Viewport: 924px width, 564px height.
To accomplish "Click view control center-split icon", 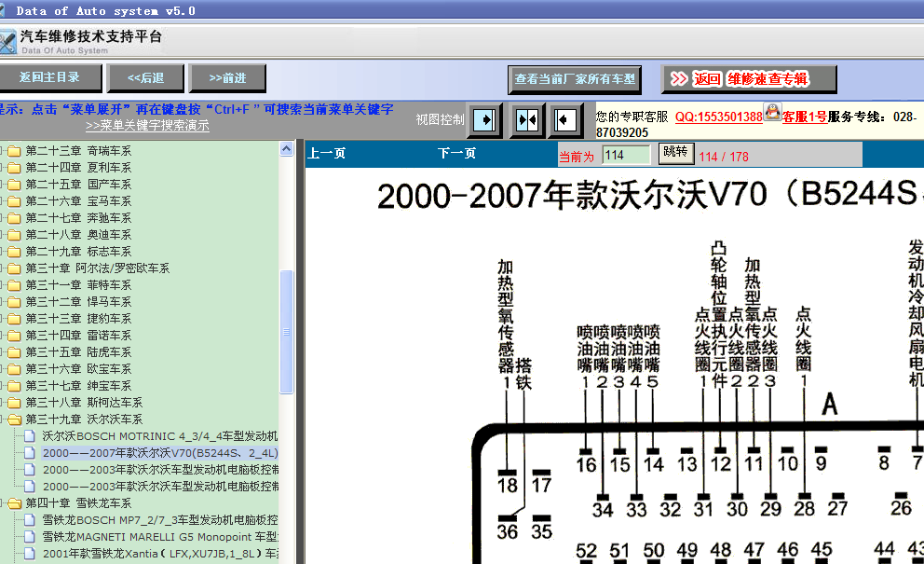I will [x=527, y=120].
